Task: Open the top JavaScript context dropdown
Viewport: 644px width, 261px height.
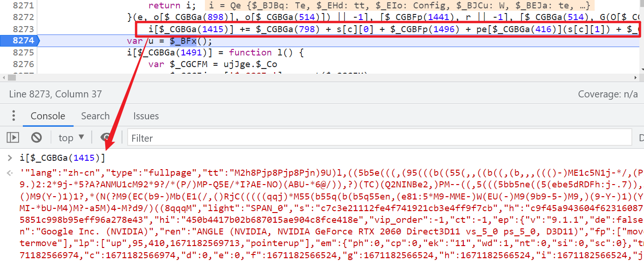Action: point(71,138)
